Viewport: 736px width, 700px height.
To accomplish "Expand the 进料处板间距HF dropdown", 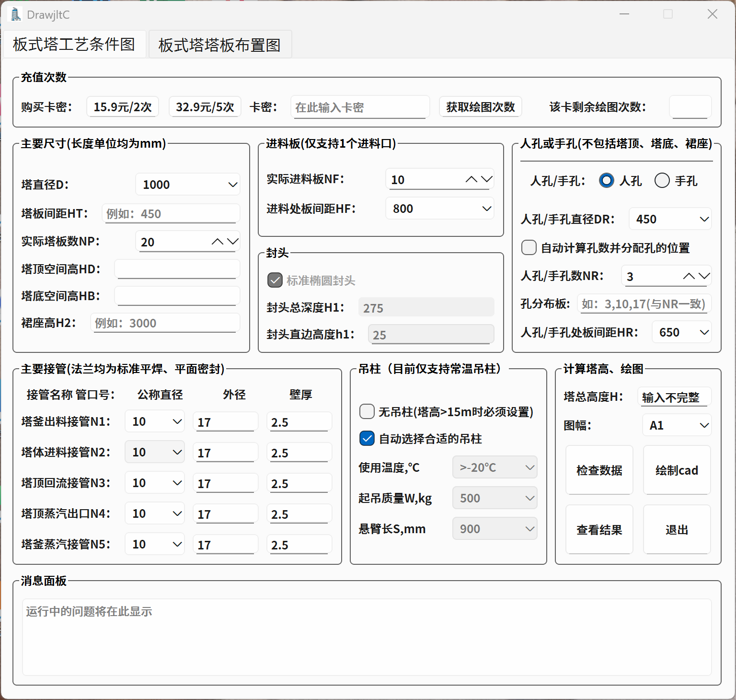I will coord(440,209).
